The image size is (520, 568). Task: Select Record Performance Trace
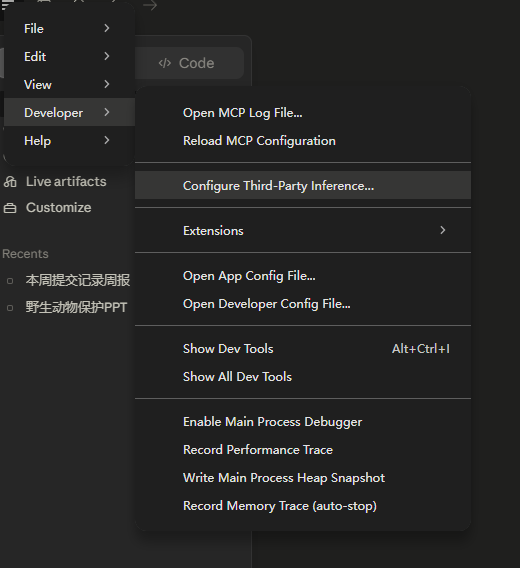(x=303, y=450)
